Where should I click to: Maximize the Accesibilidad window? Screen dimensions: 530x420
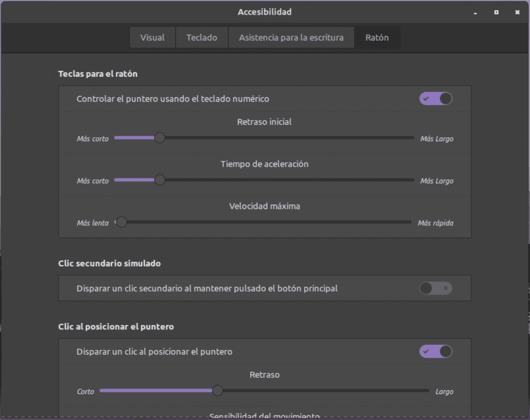tap(496, 12)
